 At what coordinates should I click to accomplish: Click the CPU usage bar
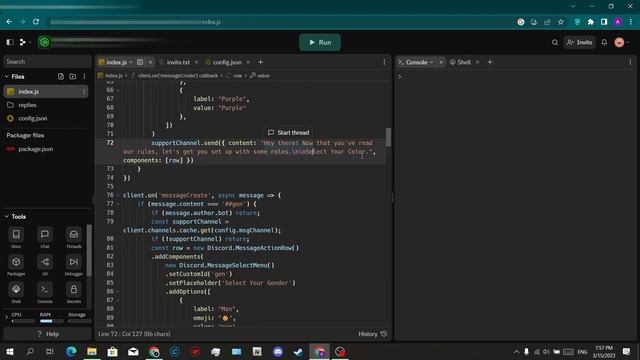coord(23,321)
